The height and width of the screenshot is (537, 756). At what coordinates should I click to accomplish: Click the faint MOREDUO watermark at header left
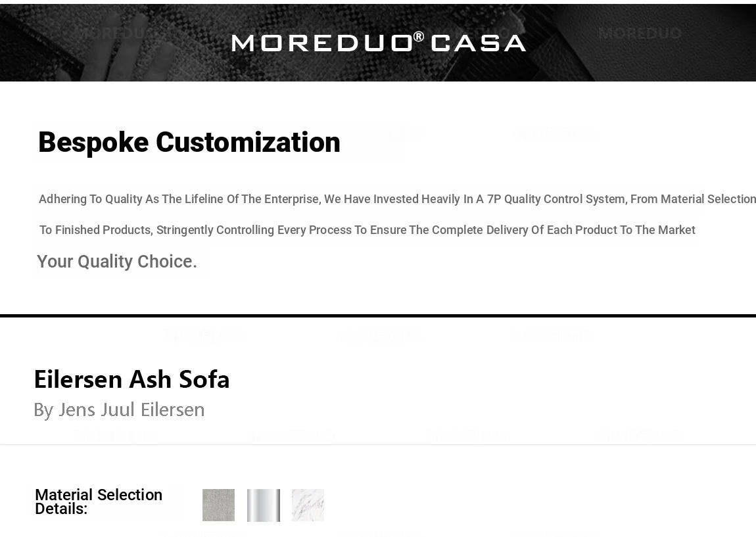pyautogui.click(x=115, y=33)
